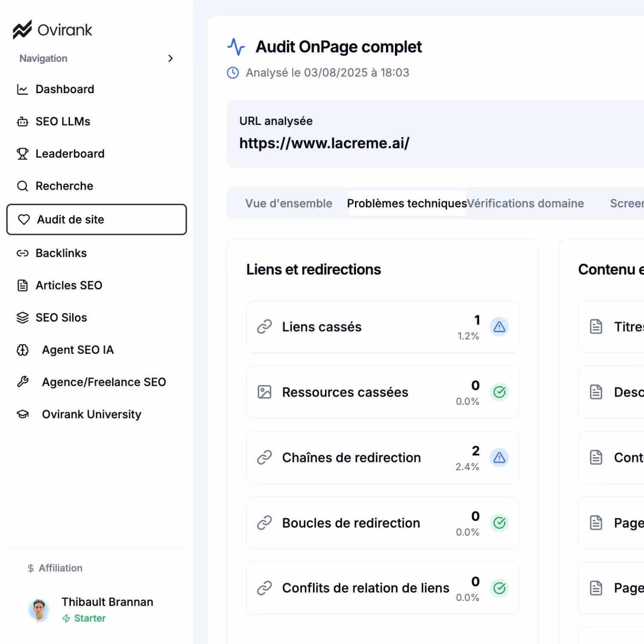Click Conflits de relation de liens label
Image resolution: width=644 pixels, height=644 pixels.
366,588
